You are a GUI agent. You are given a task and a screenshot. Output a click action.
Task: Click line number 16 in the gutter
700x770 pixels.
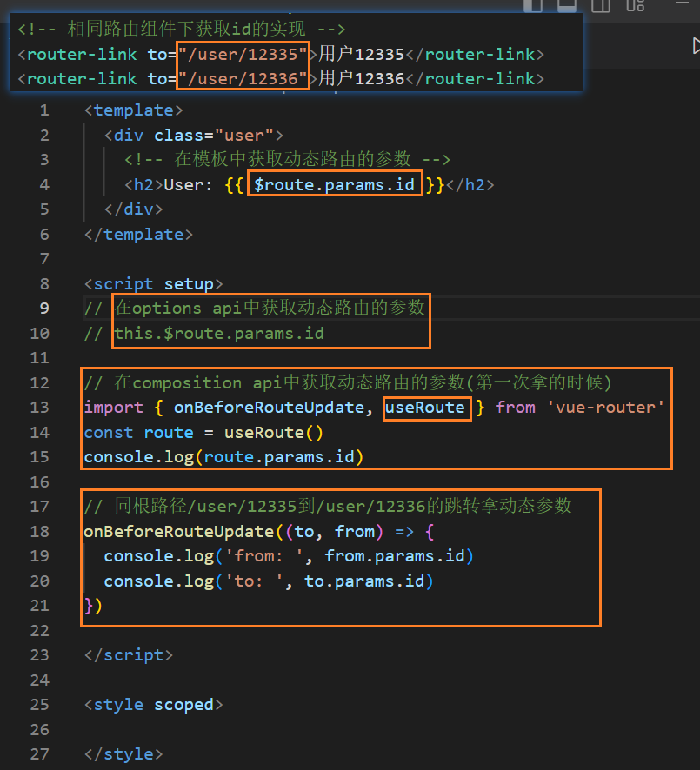click(39, 481)
